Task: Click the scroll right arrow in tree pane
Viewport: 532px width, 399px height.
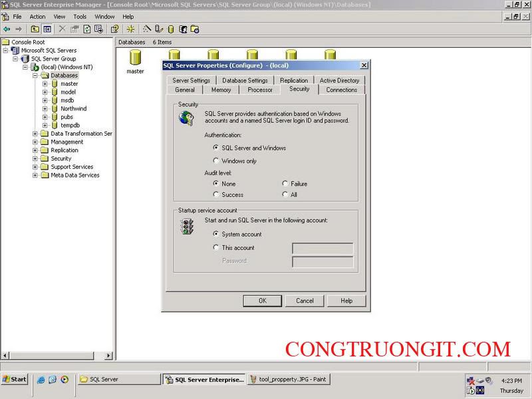Action: [108, 356]
